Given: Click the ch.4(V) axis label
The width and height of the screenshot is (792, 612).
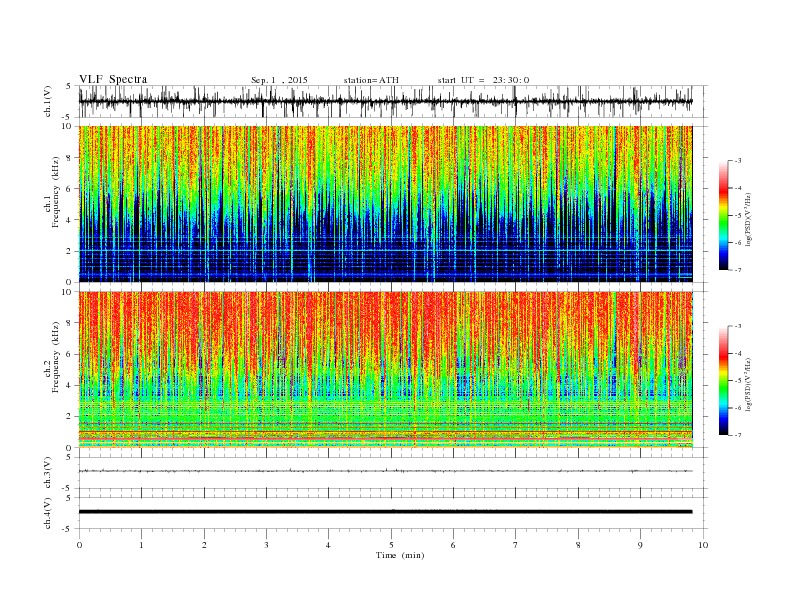Looking at the screenshot, I should (48, 513).
